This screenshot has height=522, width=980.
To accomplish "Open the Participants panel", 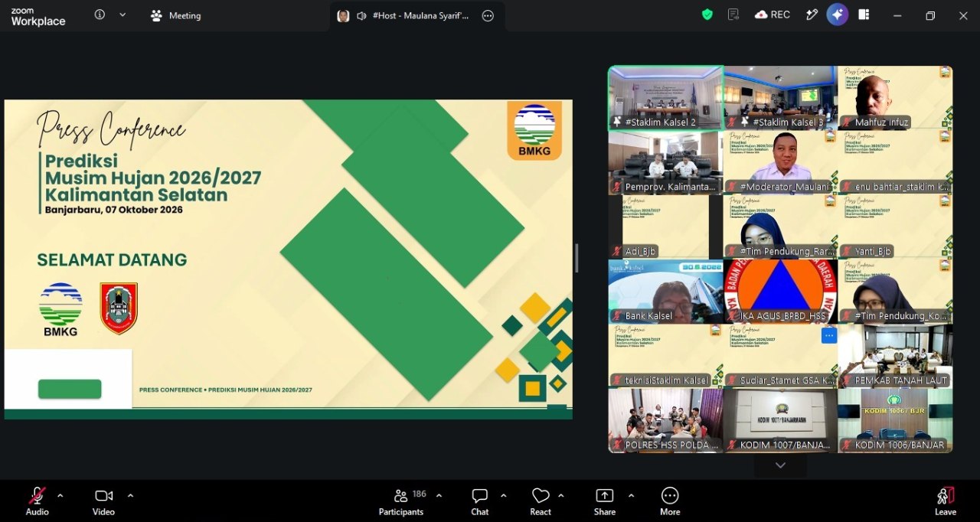I will [x=401, y=501].
